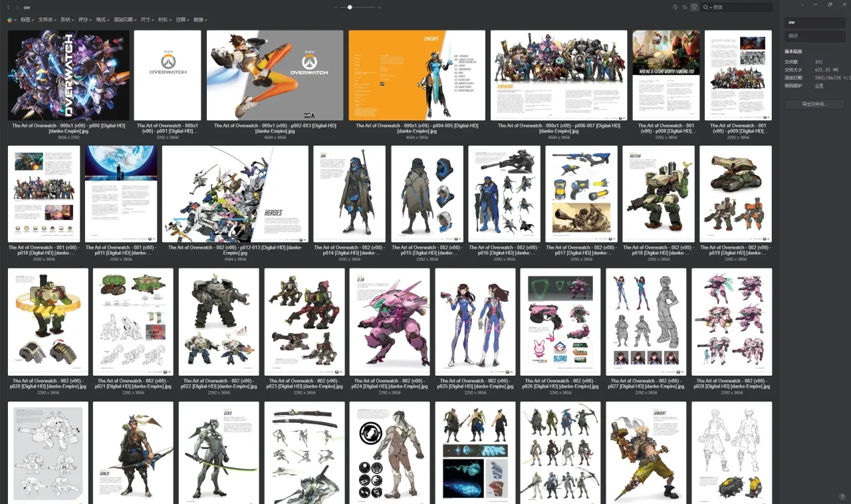Expand the 添加日期 filter dropdown
Screen dimensions: 851x504
pyautogui.click(x=126, y=20)
